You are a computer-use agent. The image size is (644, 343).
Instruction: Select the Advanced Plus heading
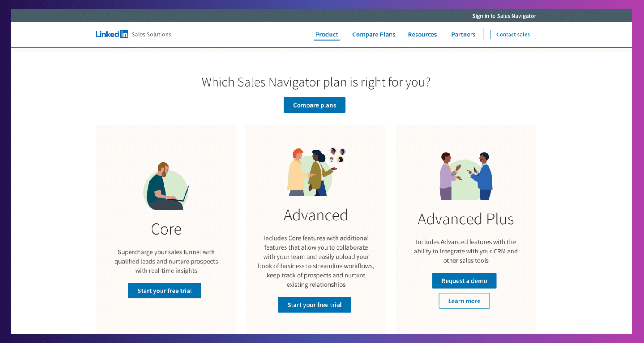pos(466,219)
